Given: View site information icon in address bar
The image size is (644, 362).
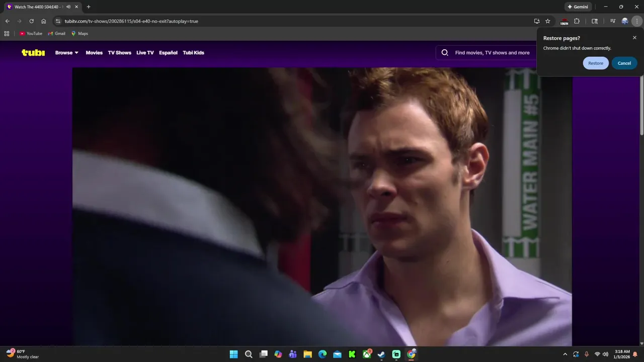Looking at the screenshot, I should (x=58, y=21).
